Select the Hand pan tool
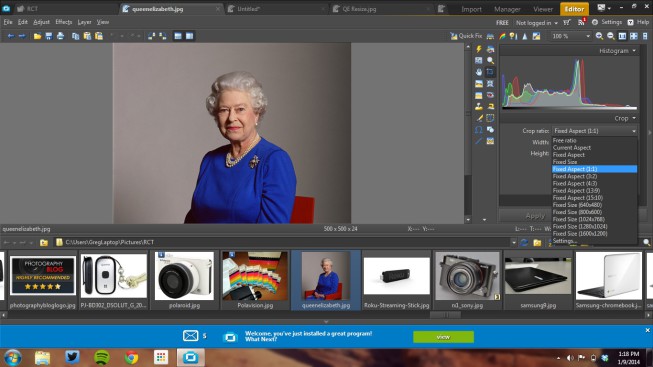653x367 pixels. (479, 72)
